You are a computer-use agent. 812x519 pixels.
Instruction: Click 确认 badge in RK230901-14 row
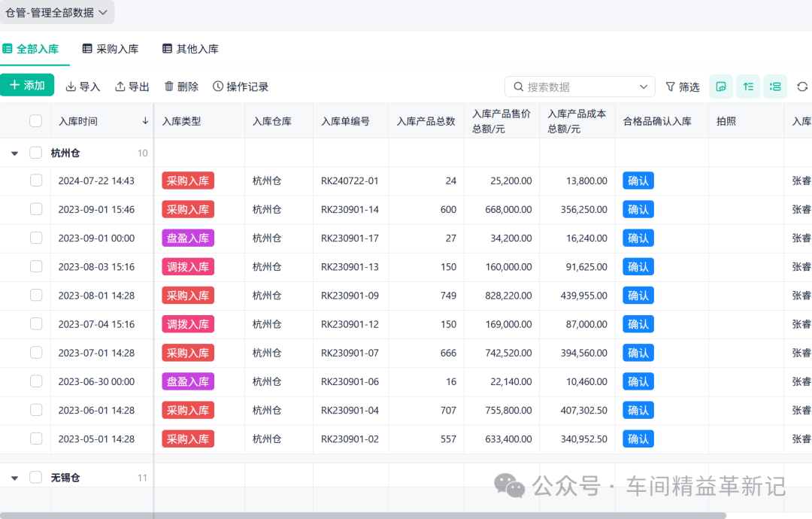pos(638,209)
